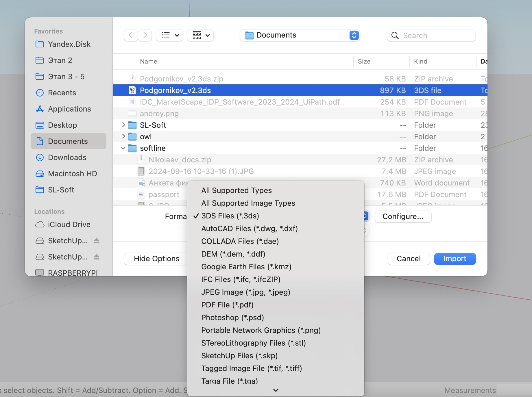Click the forward navigation arrow
532x397 pixels.
click(145, 35)
